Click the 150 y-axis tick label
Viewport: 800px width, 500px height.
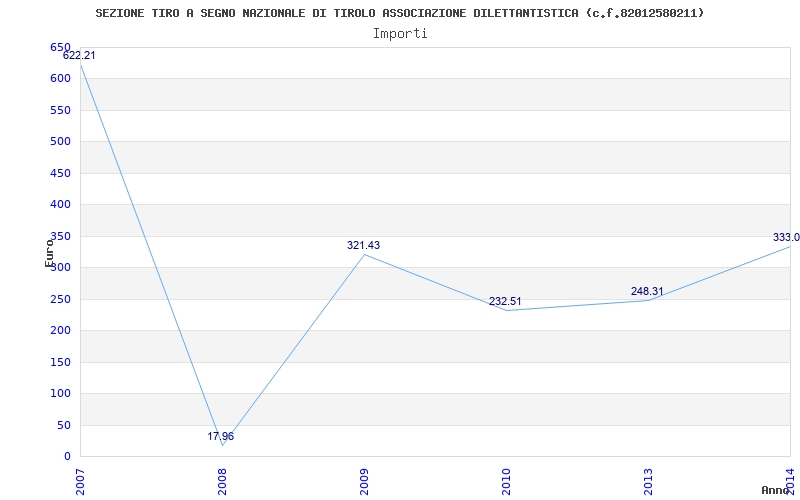(x=60, y=362)
